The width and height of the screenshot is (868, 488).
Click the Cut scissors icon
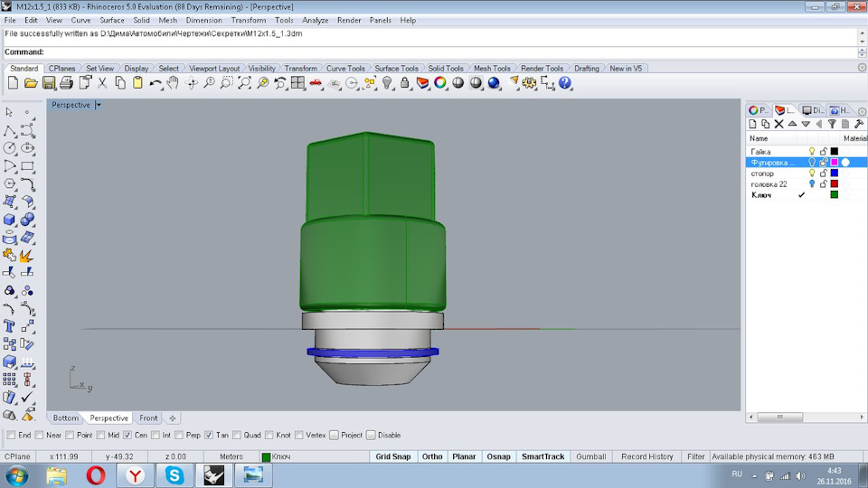point(102,83)
